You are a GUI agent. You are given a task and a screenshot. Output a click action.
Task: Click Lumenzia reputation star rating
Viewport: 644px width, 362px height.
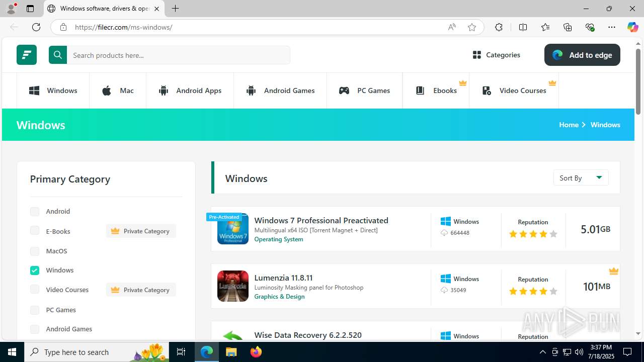(x=533, y=291)
